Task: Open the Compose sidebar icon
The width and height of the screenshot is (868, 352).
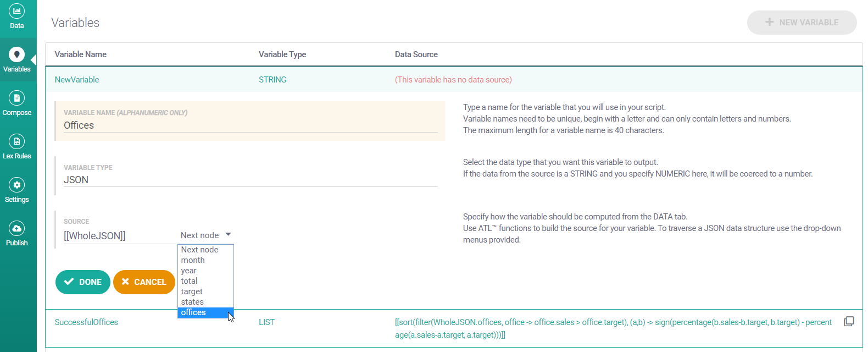Action: click(x=17, y=98)
